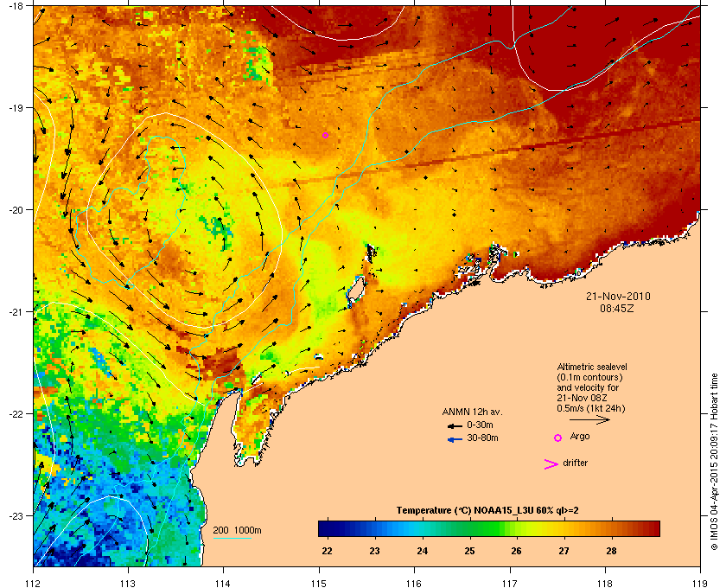Click the longitude axis label 114
The image size is (726, 588).
pyautogui.click(x=223, y=584)
